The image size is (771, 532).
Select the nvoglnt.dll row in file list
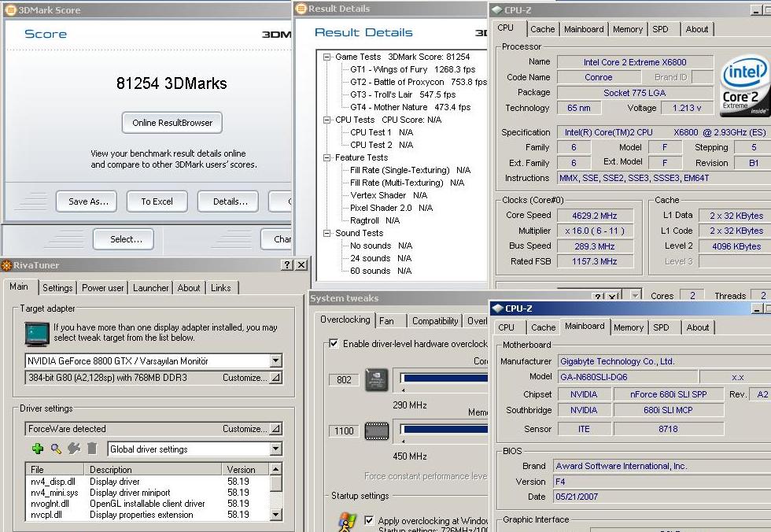pyautogui.click(x=147, y=504)
